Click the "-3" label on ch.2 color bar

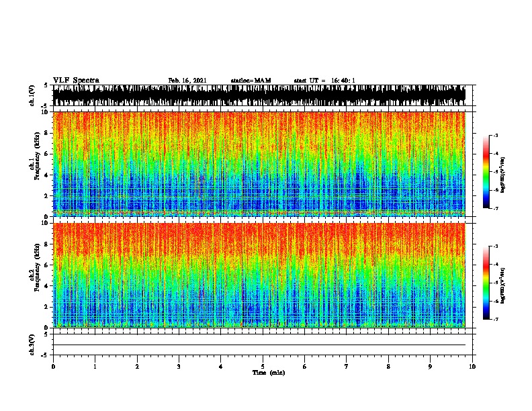click(495, 246)
